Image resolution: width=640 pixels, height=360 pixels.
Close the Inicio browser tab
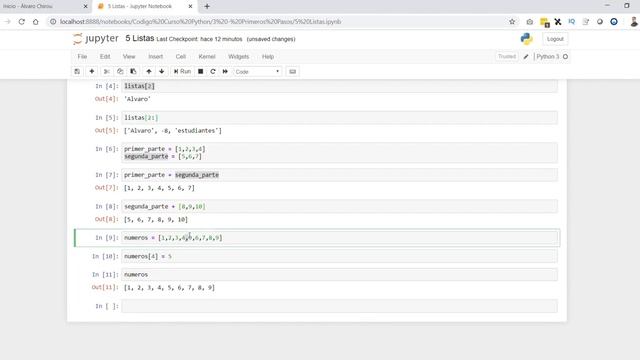click(x=85, y=7)
